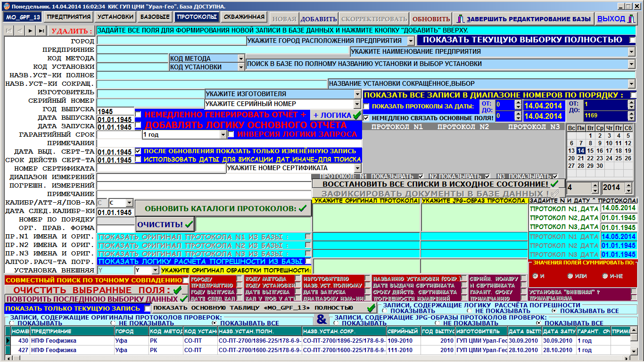Expand УКАЖИТЕ СЕРИЙНЫЙ НОМЕР dropdown
This screenshot has width=644, height=362.
coord(357,104)
